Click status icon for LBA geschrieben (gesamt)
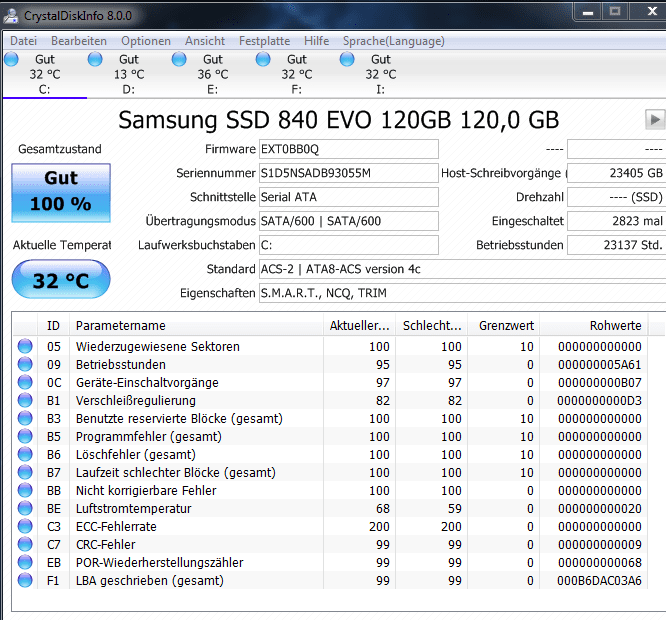The width and height of the screenshot is (666, 620). (x=25, y=580)
